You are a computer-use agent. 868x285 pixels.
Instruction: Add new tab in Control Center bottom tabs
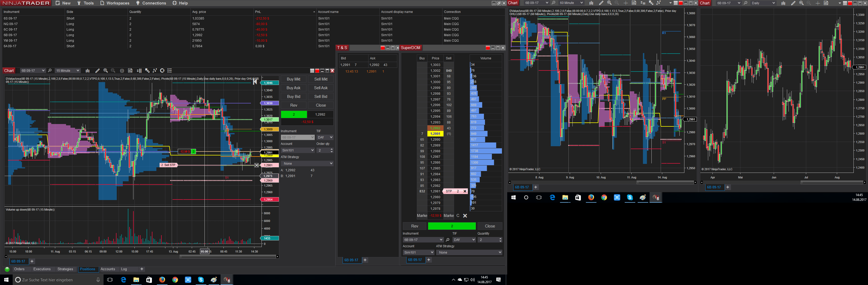point(142,269)
